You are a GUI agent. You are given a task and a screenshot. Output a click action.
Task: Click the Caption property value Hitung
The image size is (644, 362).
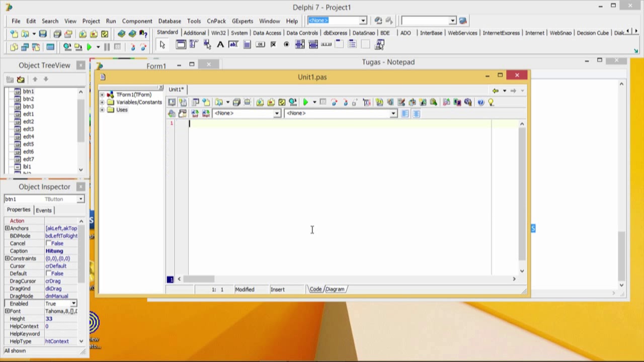(x=54, y=251)
